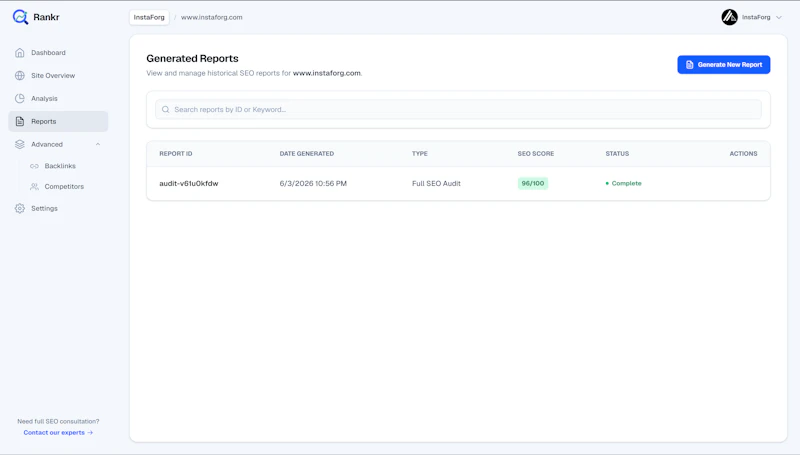Open the Analysis section
This screenshot has height=455, width=800.
coord(58,98)
